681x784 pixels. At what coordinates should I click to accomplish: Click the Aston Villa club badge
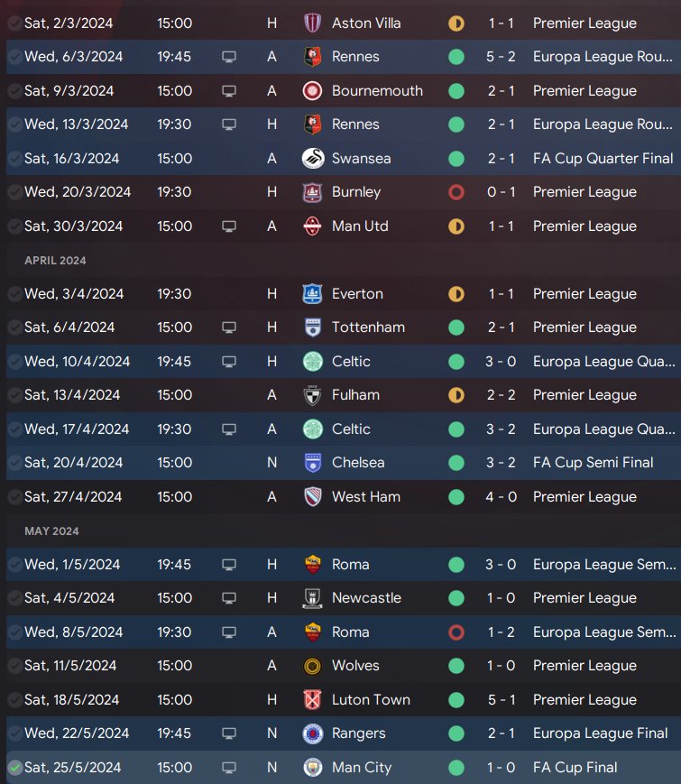click(313, 23)
